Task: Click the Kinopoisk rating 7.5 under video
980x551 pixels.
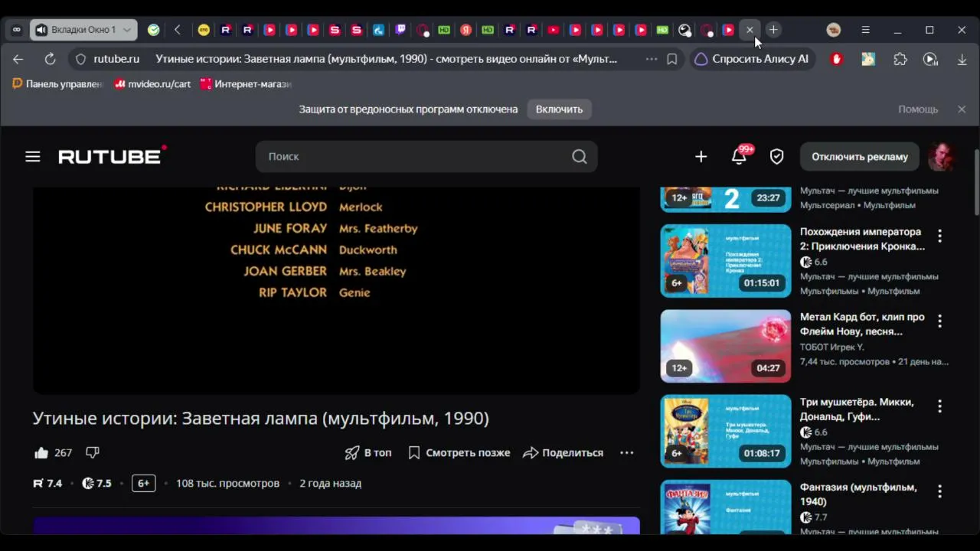Action: [96, 484]
